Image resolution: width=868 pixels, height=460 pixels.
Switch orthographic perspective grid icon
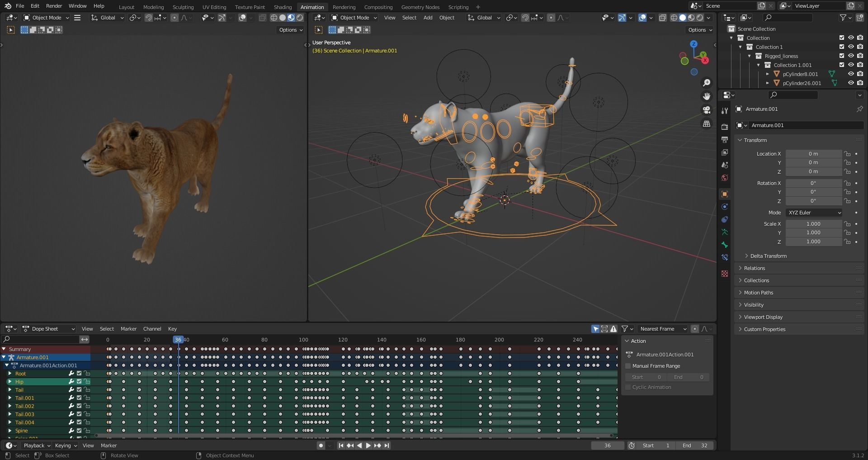(x=706, y=123)
